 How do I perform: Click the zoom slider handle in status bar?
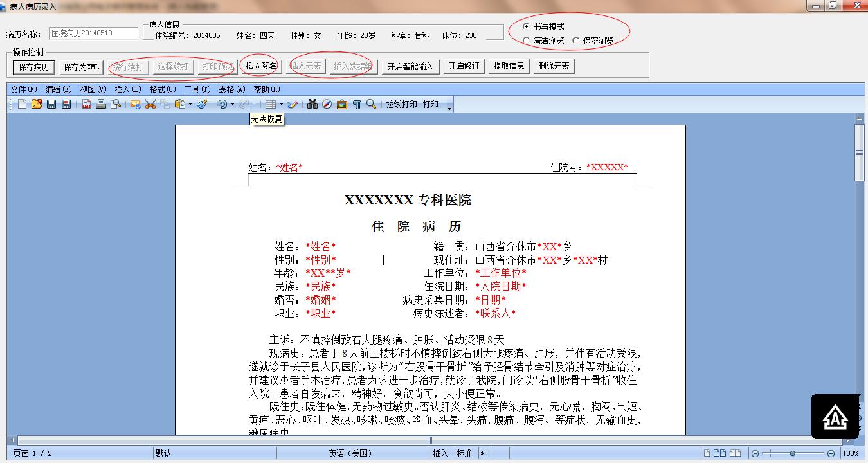793,453
